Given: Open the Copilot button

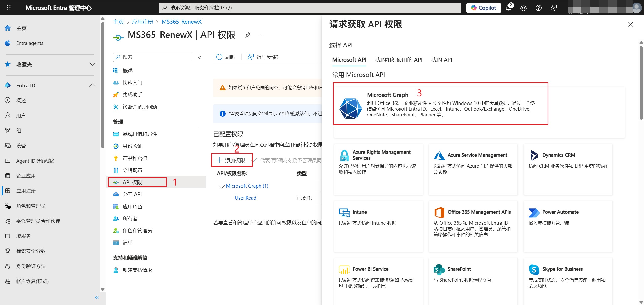Looking at the screenshot, I should pyautogui.click(x=483, y=8).
